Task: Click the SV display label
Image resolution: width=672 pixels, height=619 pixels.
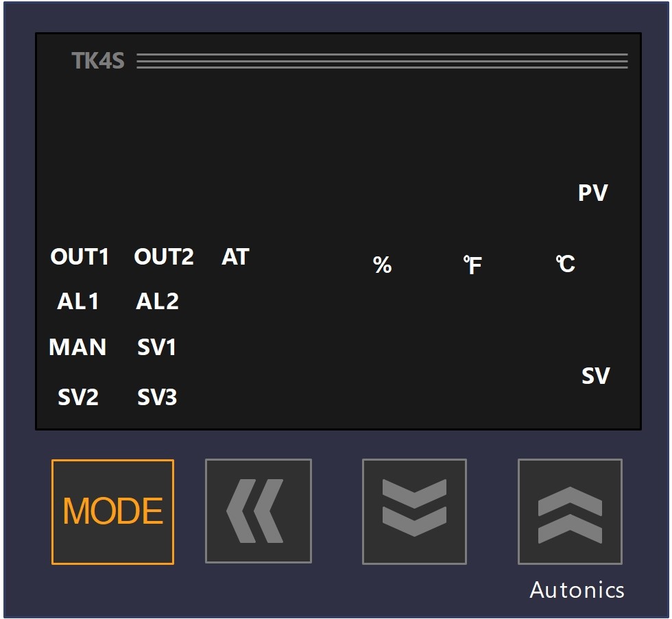Action: pos(596,376)
